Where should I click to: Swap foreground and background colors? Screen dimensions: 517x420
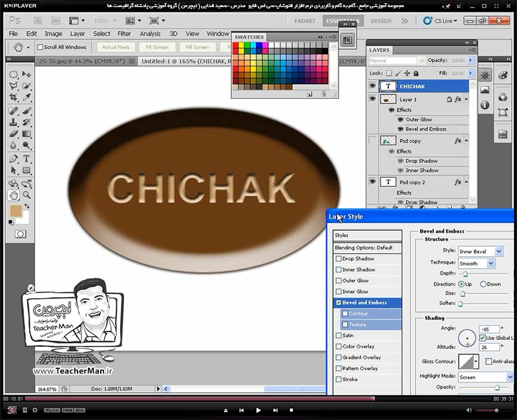(x=27, y=206)
